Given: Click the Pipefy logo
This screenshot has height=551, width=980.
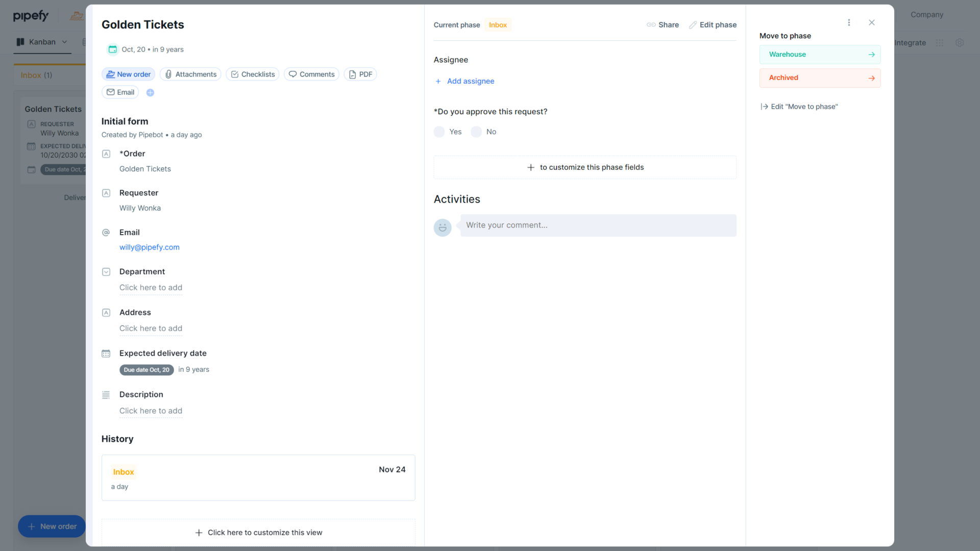Looking at the screenshot, I should tap(31, 15).
